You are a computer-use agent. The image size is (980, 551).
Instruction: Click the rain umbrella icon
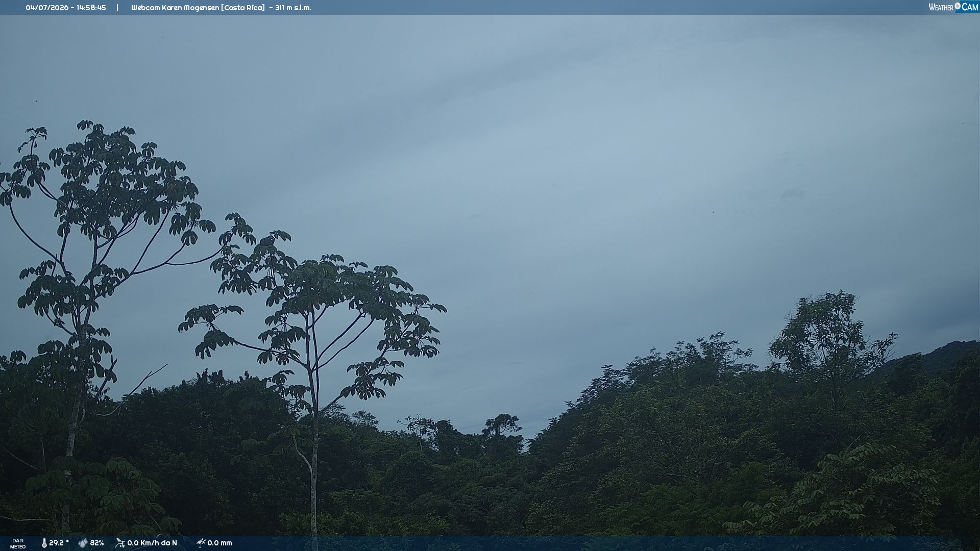(201, 543)
